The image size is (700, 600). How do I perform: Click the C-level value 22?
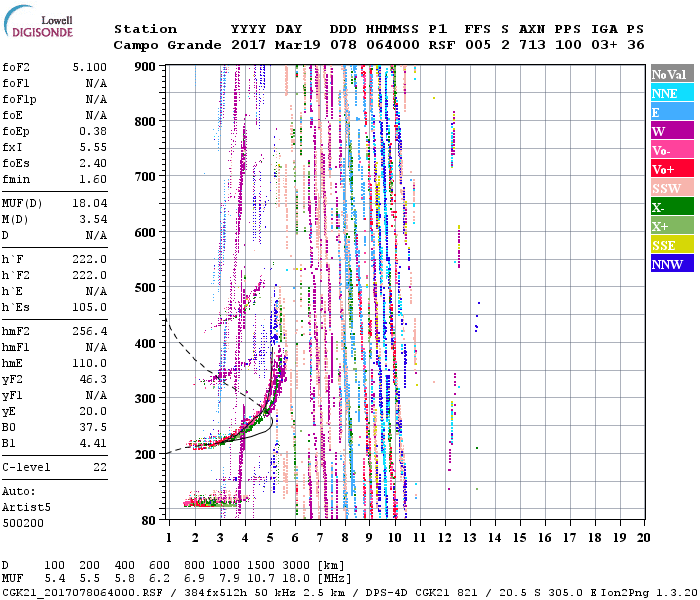click(x=98, y=467)
